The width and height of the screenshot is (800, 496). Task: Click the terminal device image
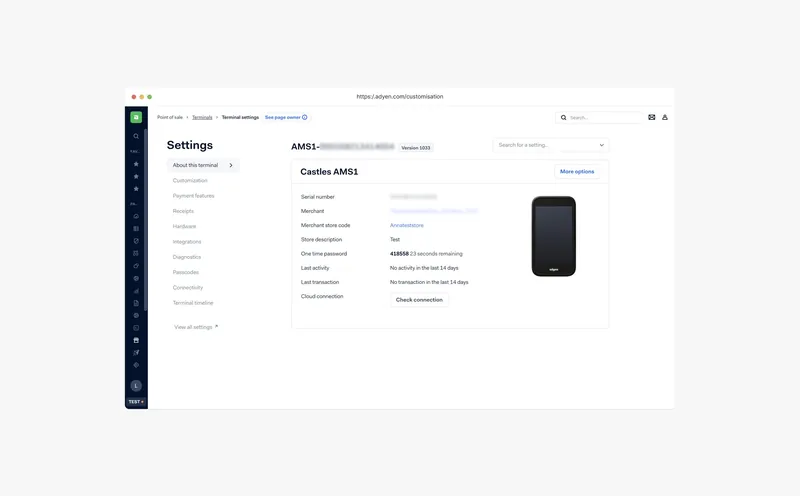(x=554, y=236)
